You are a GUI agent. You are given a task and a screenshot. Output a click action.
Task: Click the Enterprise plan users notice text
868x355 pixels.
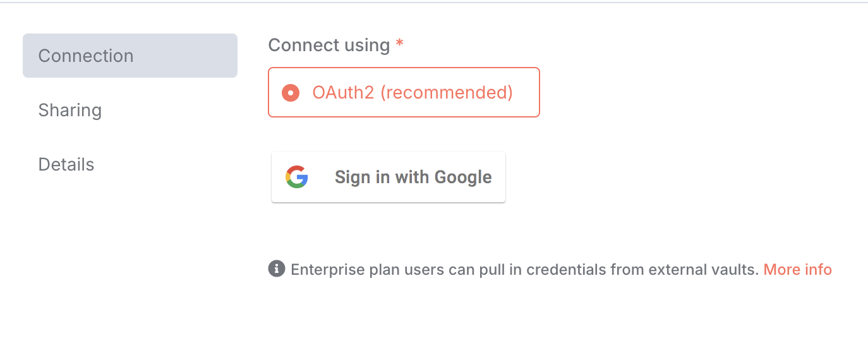click(x=524, y=270)
